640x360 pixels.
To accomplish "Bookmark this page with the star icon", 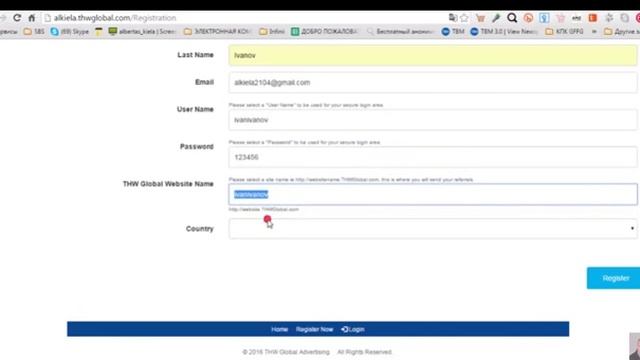I will 464,18.
